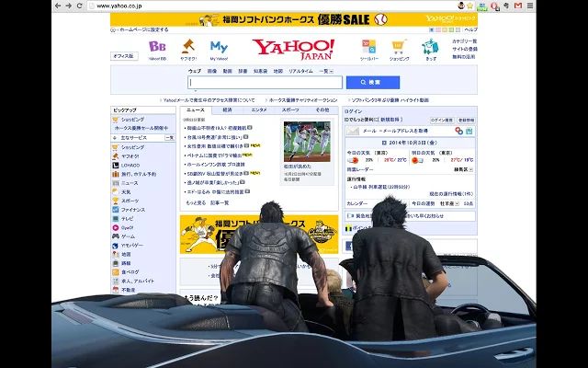
Task: Switch to the スポーツ news tab
Action: (290, 110)
